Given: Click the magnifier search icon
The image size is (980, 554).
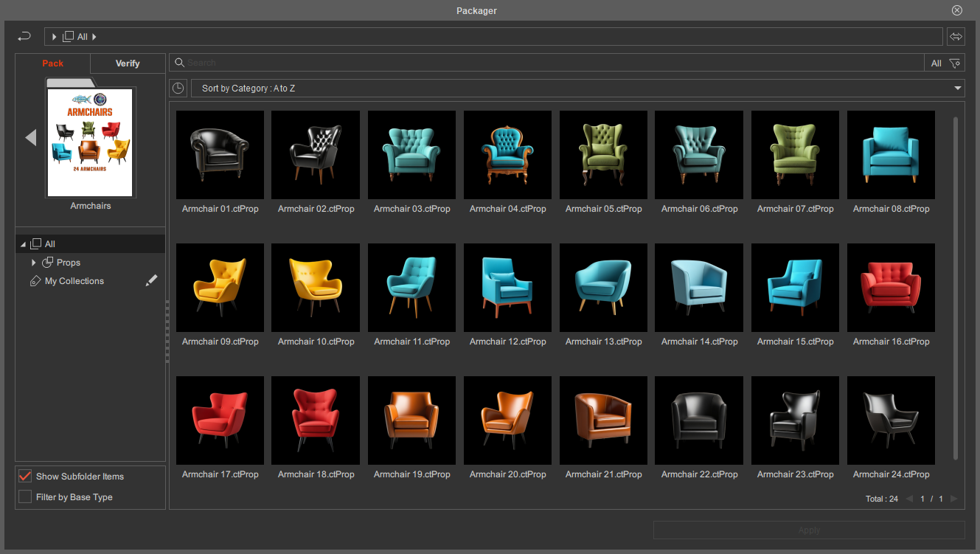Looking at the screenshot, I should point(179,63).
